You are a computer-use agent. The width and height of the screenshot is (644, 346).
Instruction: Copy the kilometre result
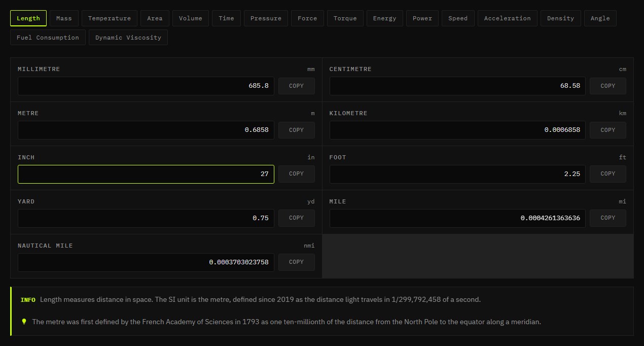coord(608,130)
